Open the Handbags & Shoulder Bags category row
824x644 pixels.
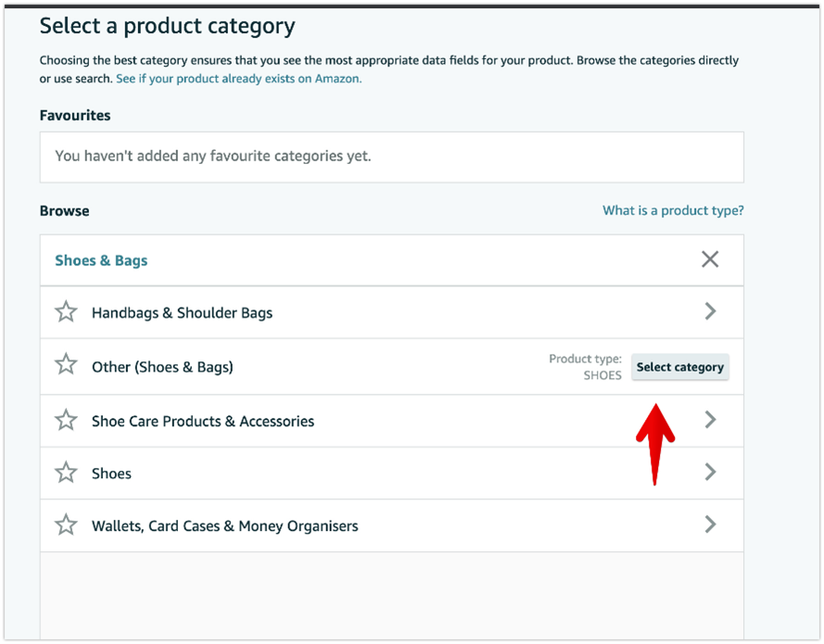[392, 312]
